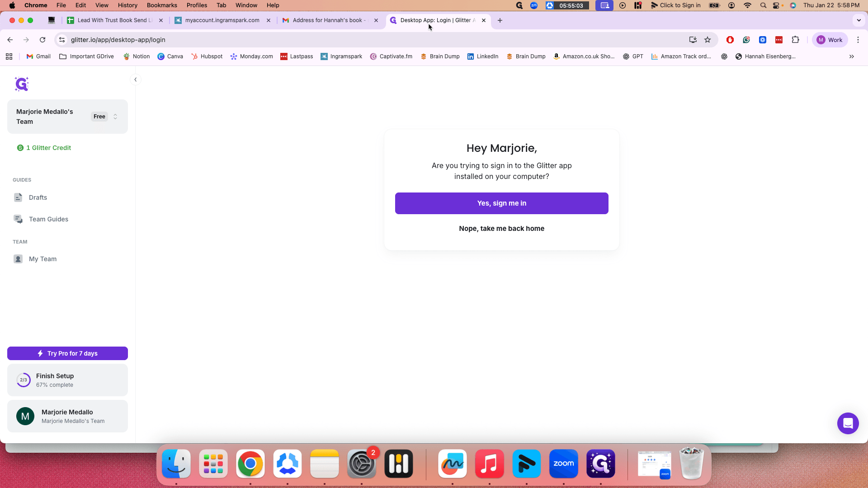Open Wi-Fi status in menu bar
Screen dimensions: 868x488
[747, 5]
